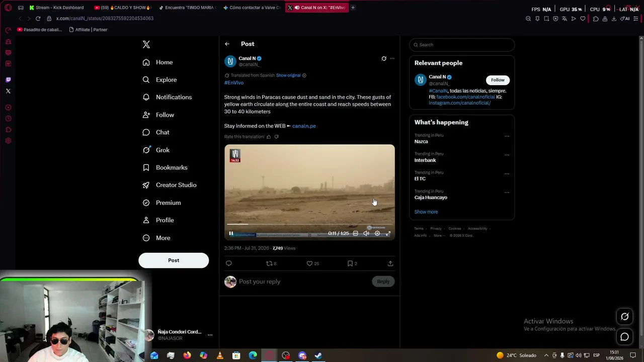Expand account switcher dots near Ñaja Condori
Viewport: 644px width, 362px height.
coord(210,335)
